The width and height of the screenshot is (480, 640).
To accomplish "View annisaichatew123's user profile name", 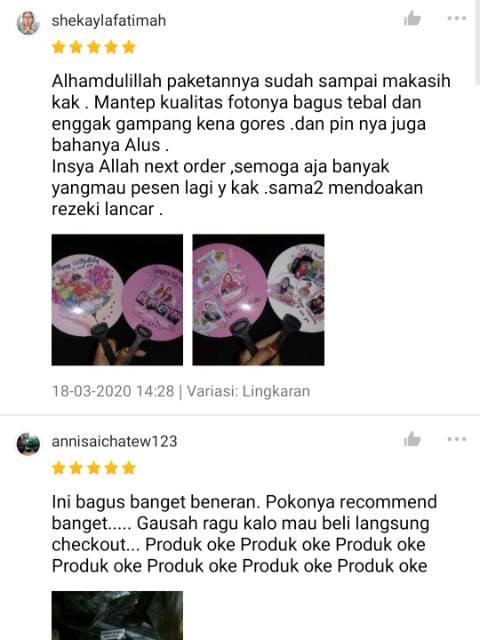I will (114, 441).
